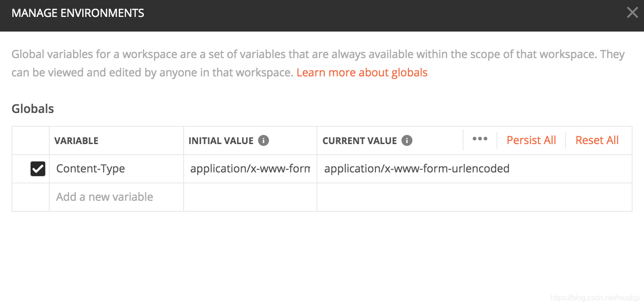
Task: Open Learn more about globals link
Action: [362, 72]
